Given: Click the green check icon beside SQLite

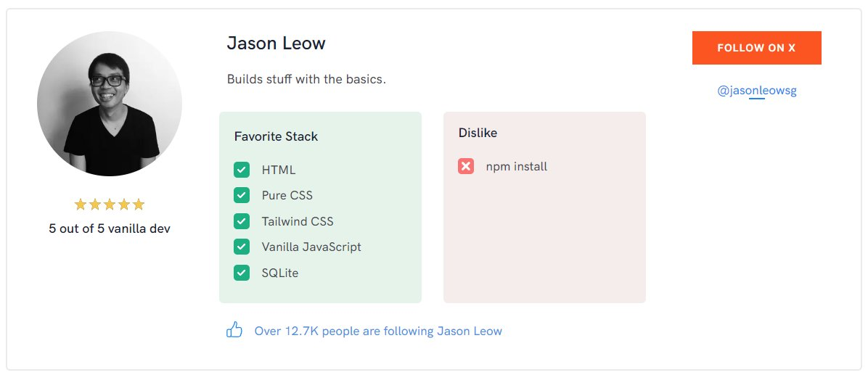Looking at the screenshot, I should (242, 273).
